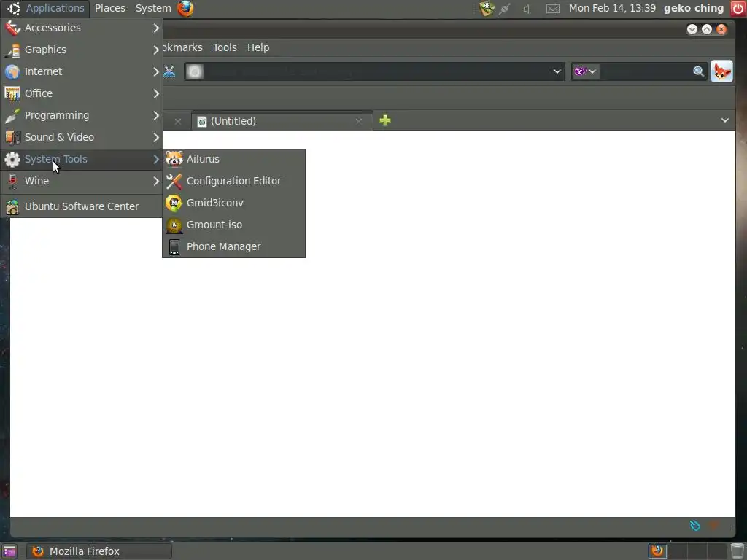Click the Internet globe icon
The height and width of the screenshot is (560, 747).
click(12, 71)
